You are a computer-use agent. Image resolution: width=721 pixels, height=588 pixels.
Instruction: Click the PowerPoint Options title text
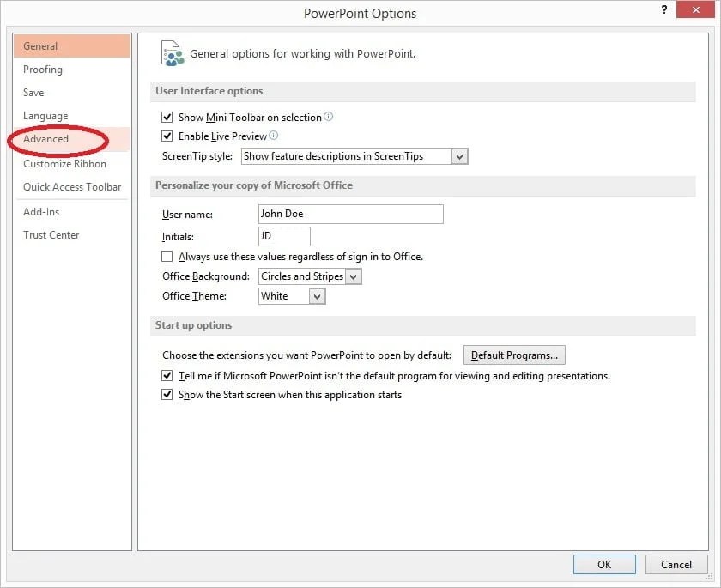tap(360, 14)
